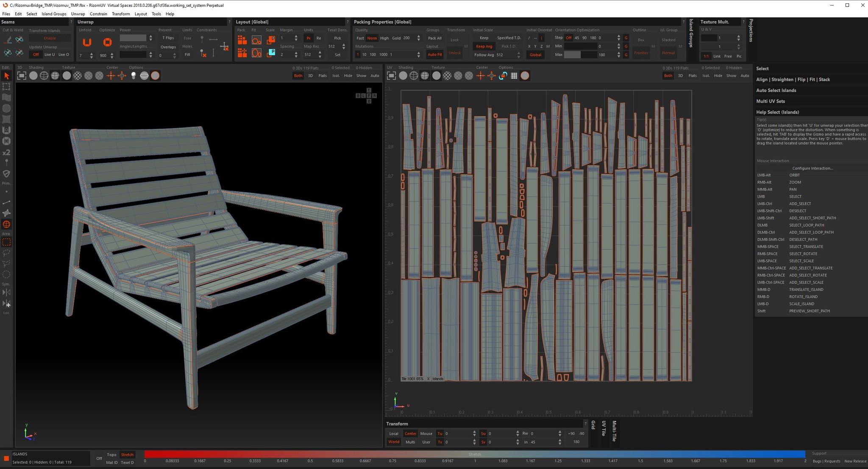Click the Pack All button
Screen dimensions: 868x469
coord(434,38)
